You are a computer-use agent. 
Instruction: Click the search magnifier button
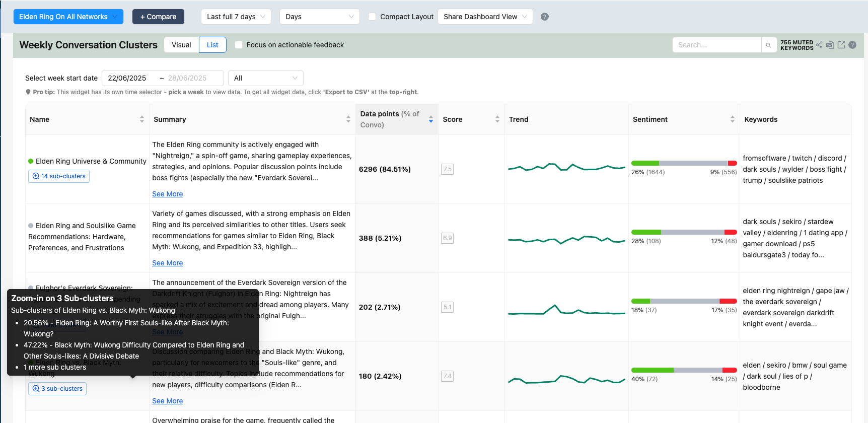tap(768, 45)
